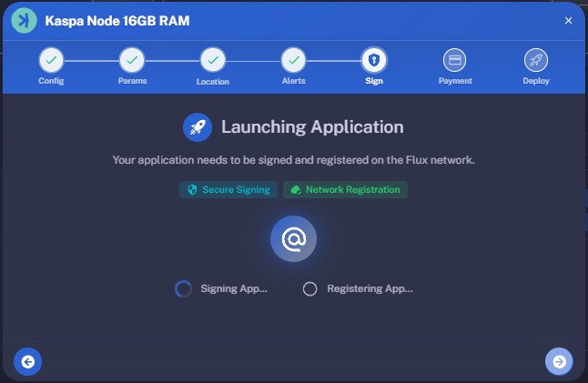Viewport: 588px width, 383px height.
Task: Click the Deploy step rocket icon
Action: click(536, 61)
